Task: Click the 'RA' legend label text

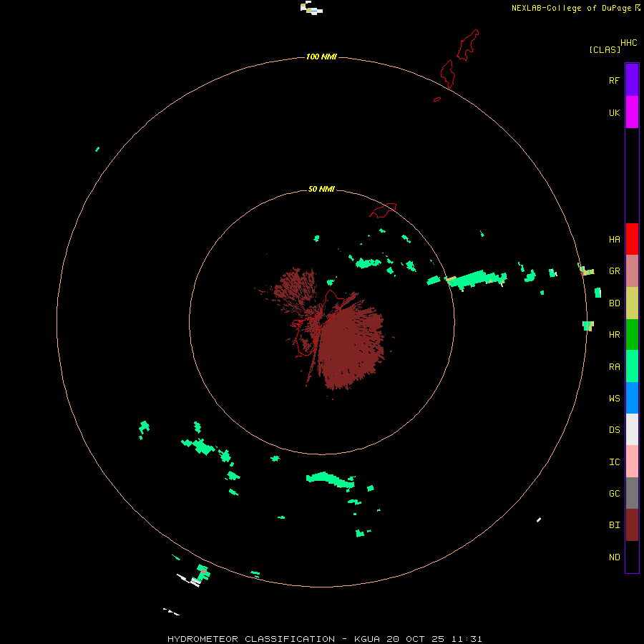Action: [x=614, y=367]
